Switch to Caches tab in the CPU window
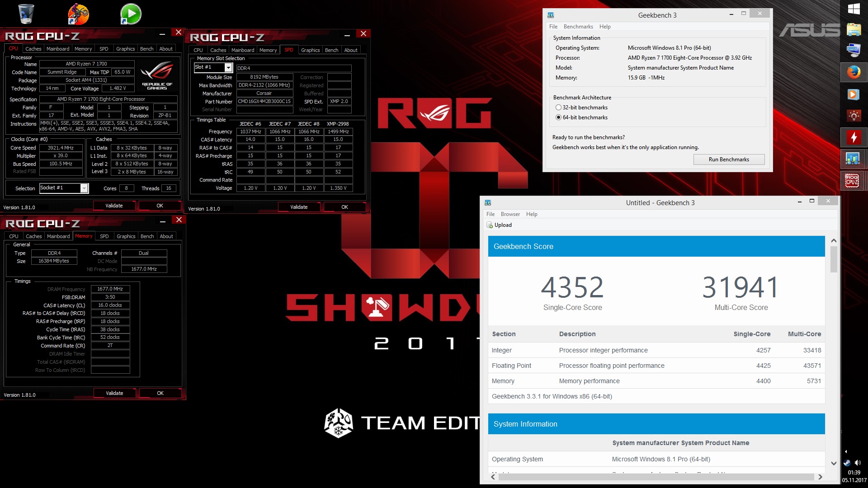Screen dimensions: 868x488 [33, 49]
